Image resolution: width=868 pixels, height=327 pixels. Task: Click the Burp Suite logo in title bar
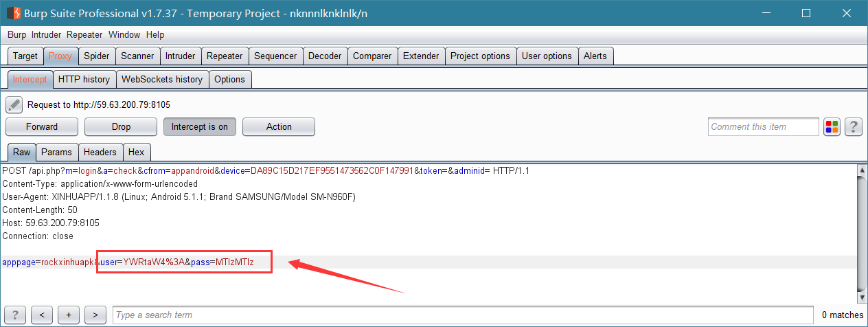click(x=13, y=12)
